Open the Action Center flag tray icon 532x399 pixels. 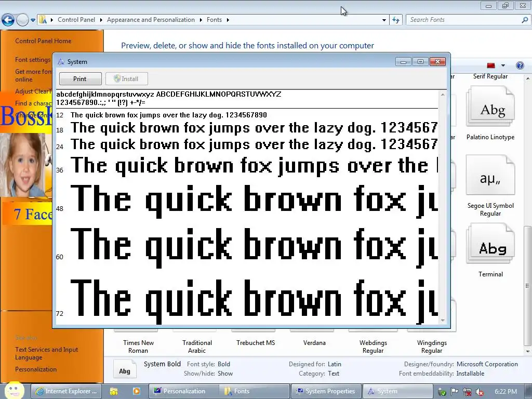tap(455, 392)
